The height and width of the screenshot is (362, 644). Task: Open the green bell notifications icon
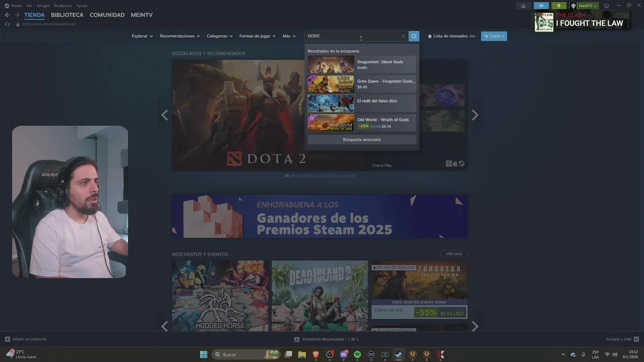coord(558,6)
